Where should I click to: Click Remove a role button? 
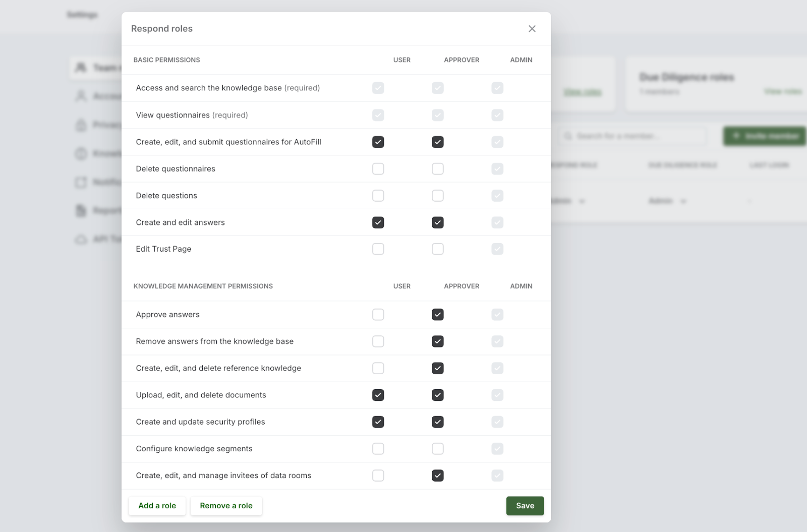pos(226,506)
